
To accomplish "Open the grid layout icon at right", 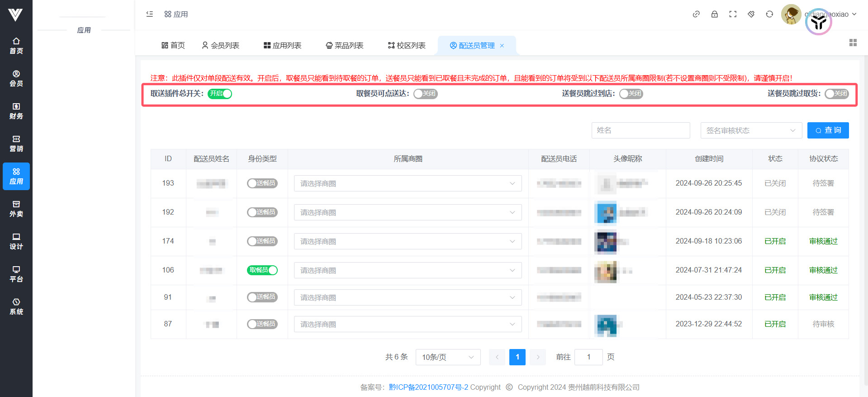I will (853, 43).
